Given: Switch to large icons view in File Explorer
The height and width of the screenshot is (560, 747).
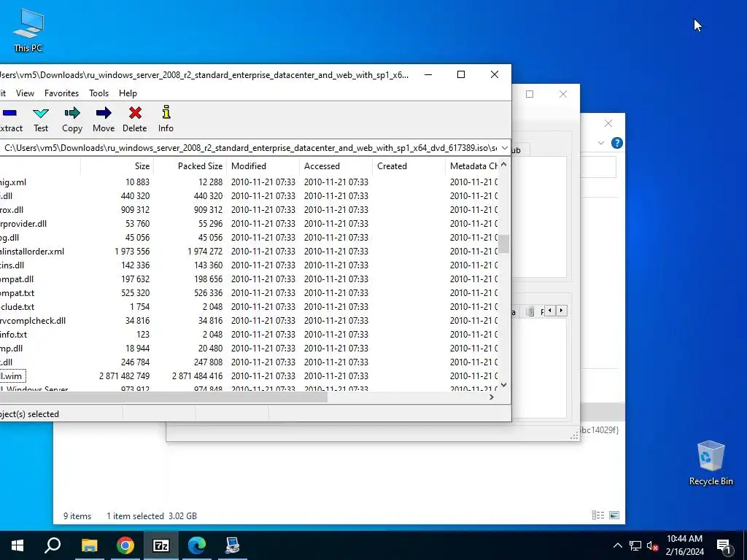Looking at the screenshot, I should pos(614,516).
